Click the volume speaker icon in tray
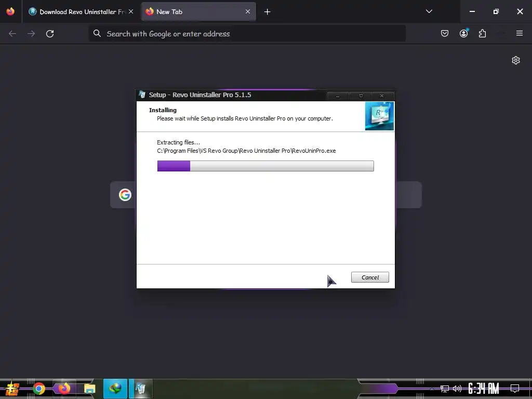Screen dimensions: 532x399 [x=457, y=389]
